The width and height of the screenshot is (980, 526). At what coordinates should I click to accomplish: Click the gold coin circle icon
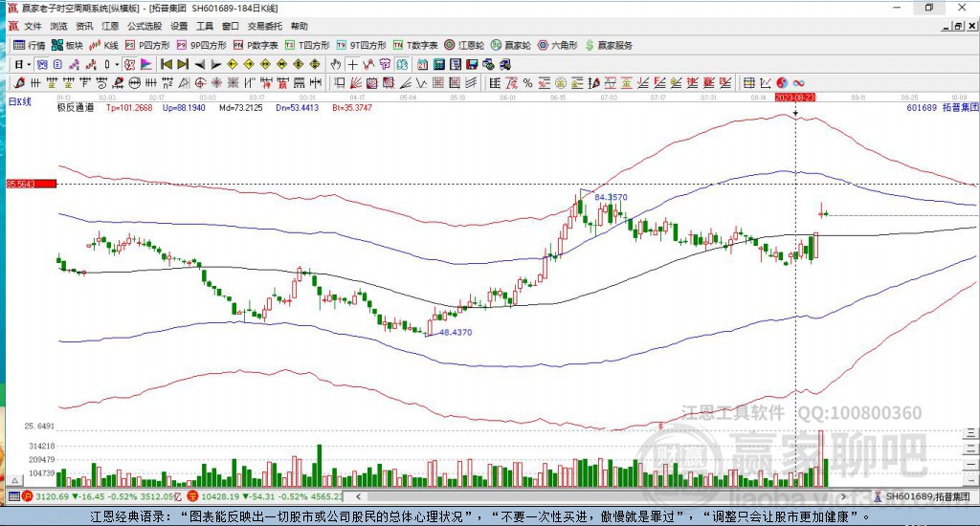click(x=561, y=82)
